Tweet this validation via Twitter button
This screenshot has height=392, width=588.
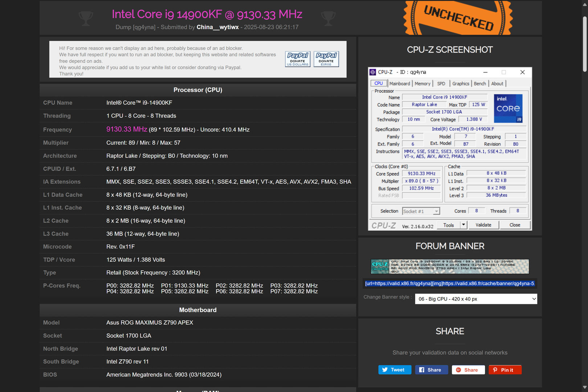pos(395,370)
